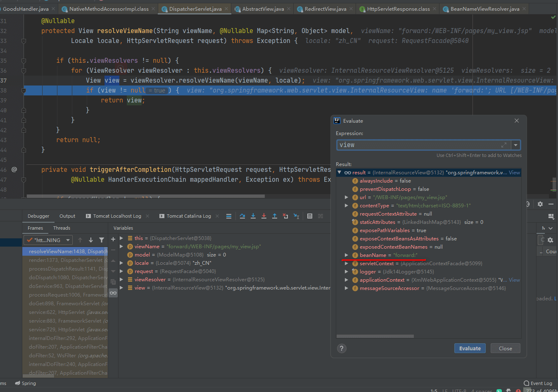Add a new watch with plus icon

tap(113, 239)
